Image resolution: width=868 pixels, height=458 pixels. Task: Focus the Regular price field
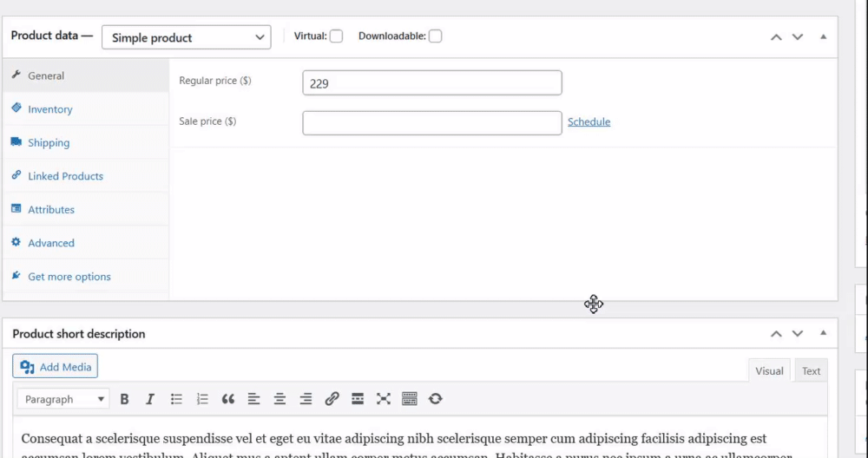click(432, 82)
